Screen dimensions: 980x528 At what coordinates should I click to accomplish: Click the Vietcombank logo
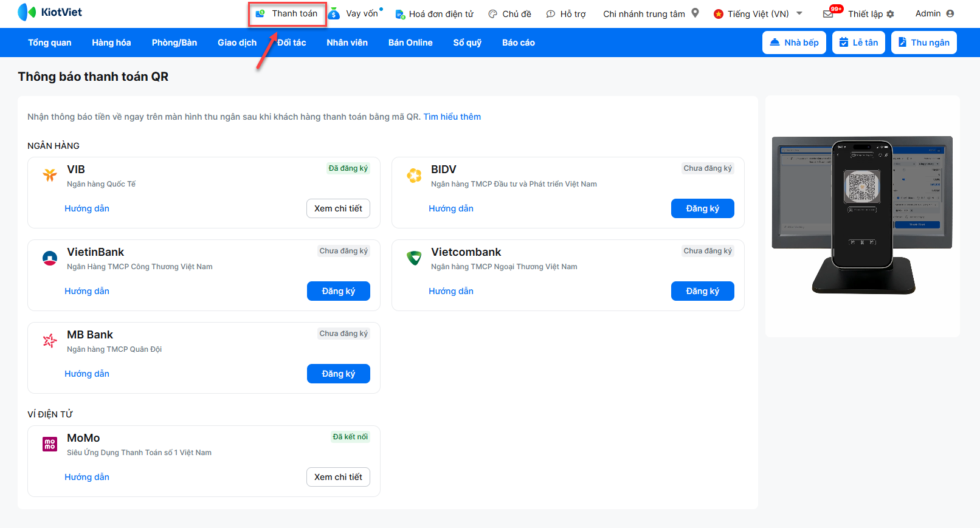click(414, 258)
